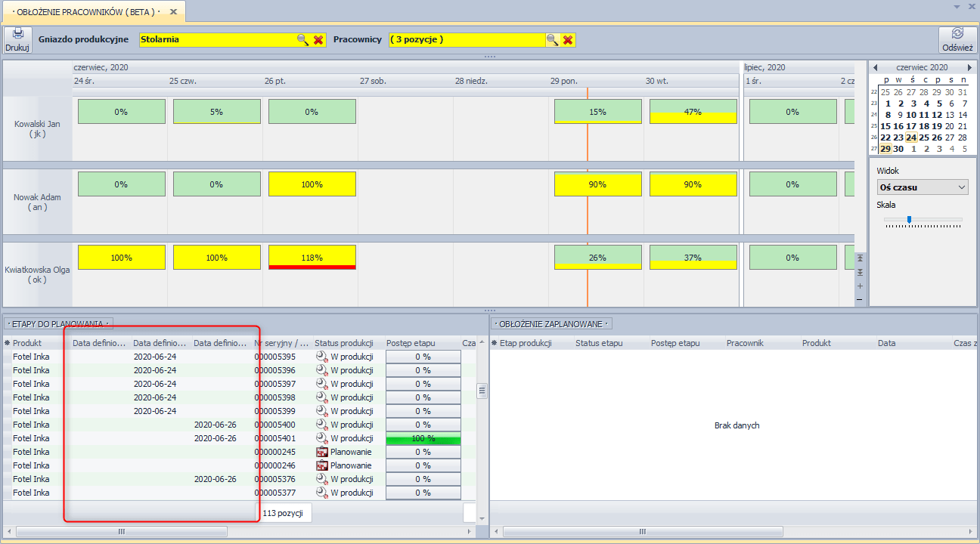Select Kowalski Jan's 15% workload block on June 29
Image resolution: width=980 pixels, height=544 pixels.
click(598, 112)
